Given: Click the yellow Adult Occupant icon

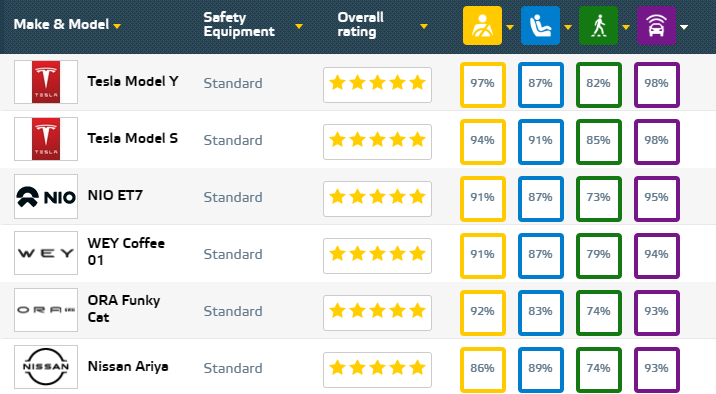Looking at the screenshot, I should [482, 26].
